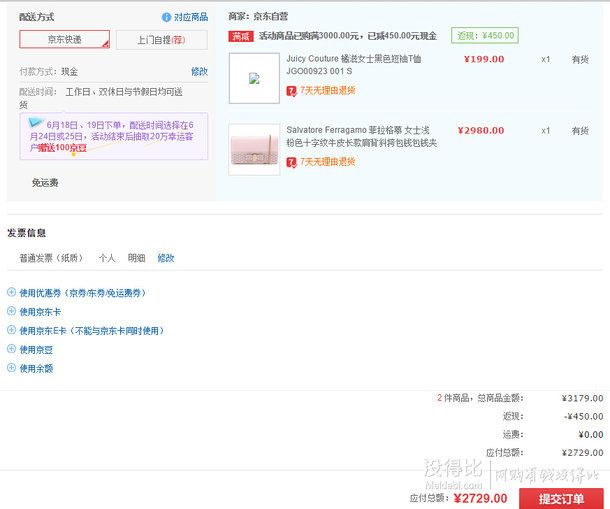Click the June 18 delivery promo notice
610x509 pixels.
point(114,136)
